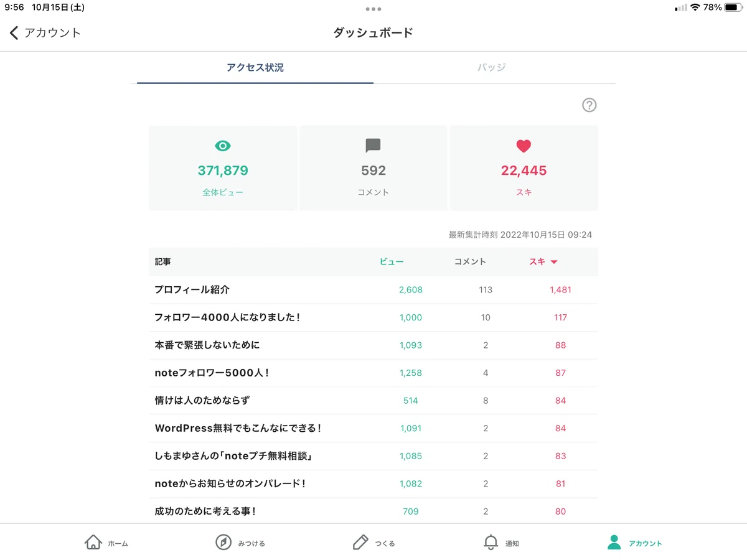Open the help question mark icon
This screenshot has width=747, height=560.
point(589,105)
